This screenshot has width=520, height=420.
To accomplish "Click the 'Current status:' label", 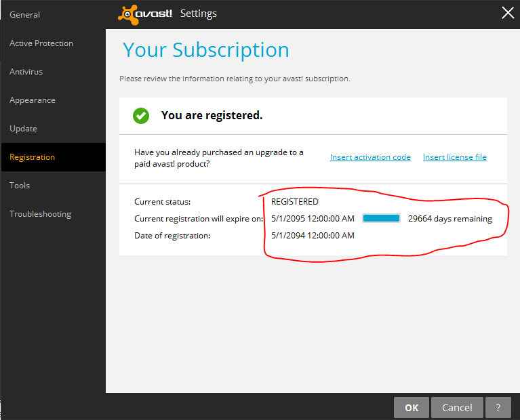I will [163, 202].
